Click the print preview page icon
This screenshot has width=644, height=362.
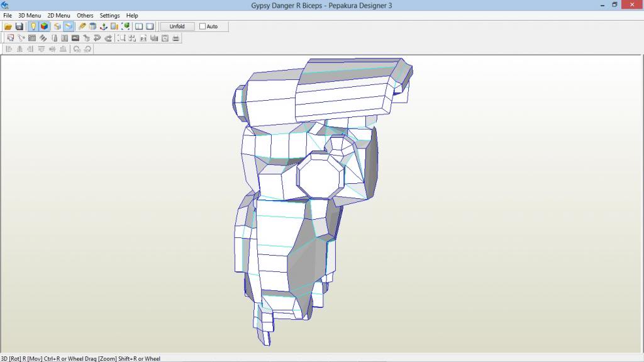click(x=165, y=38)
